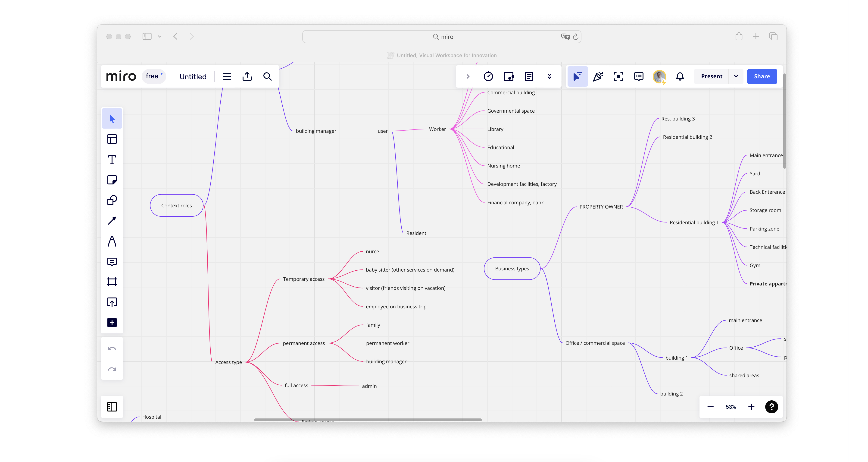Toggle collaborators' cursors visibility
Image resolution: width=868 pixels, height=462 pixels.
point(578,76)
